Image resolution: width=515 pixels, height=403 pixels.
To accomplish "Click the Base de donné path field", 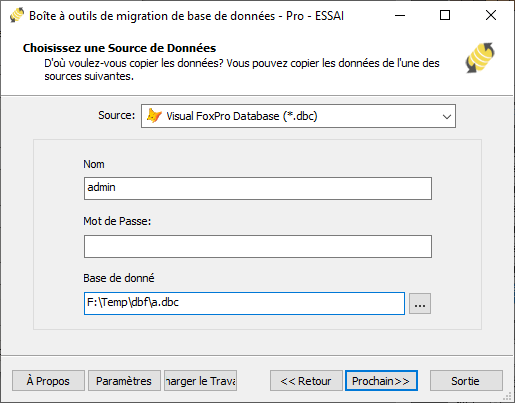I will click(x=244, y=303).
